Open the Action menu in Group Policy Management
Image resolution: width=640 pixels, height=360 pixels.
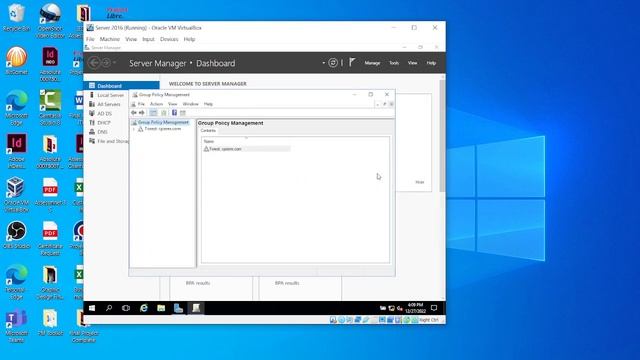[156, 104]
